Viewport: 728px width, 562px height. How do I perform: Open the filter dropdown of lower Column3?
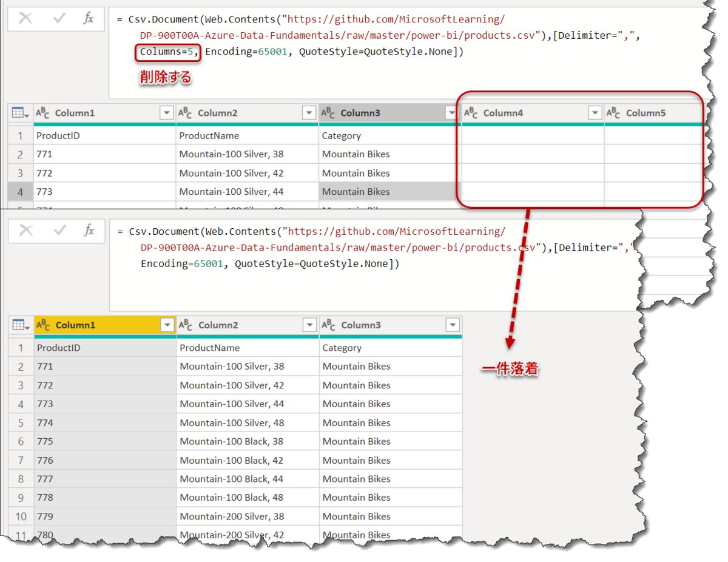point(453,325)
